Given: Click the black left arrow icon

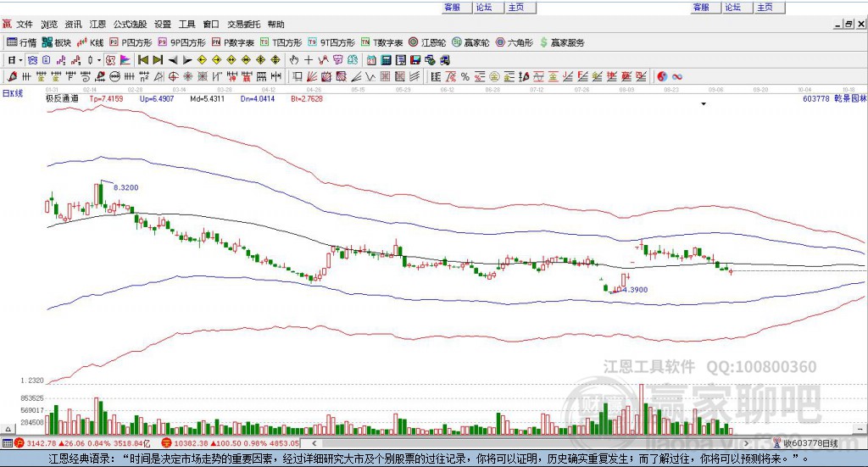Looking at the screenshot, I should point(173,60).
